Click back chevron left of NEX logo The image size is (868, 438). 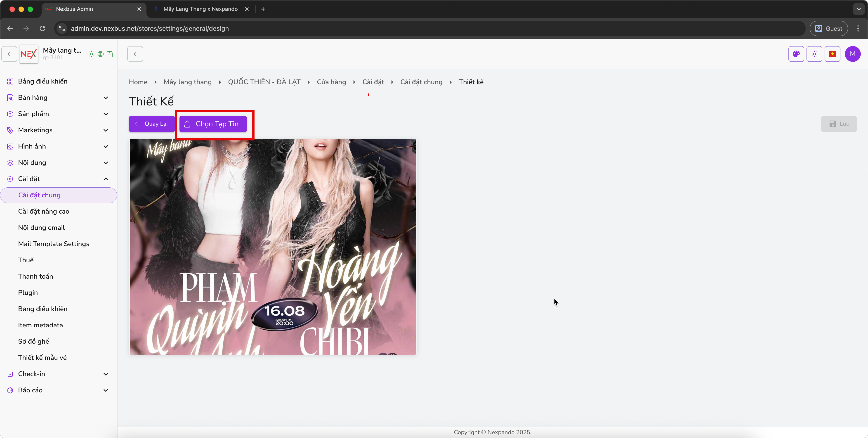pos(9,54)
